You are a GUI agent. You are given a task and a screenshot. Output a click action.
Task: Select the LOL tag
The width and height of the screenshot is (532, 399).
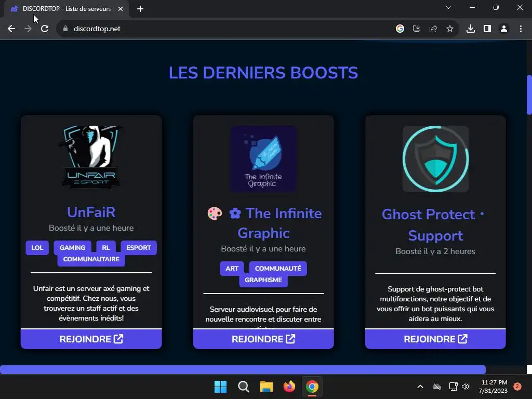pyautogui.click(x=37, y=248)
